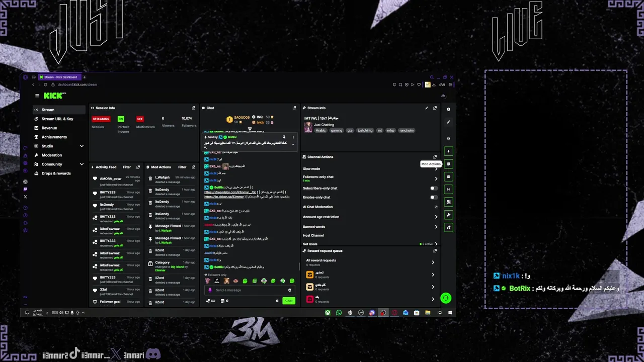Filter the Mod Actions list
This screenshot has height=362, width=644.
[182, 167]
